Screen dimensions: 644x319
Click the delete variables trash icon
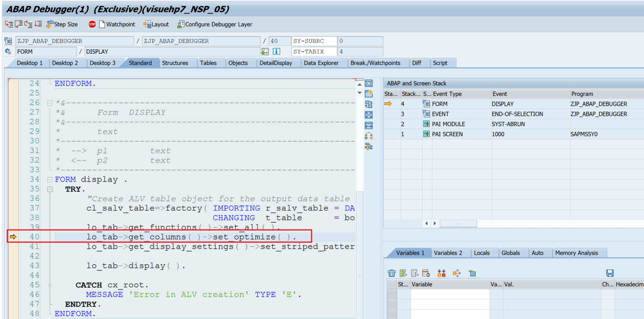point(391,273)
